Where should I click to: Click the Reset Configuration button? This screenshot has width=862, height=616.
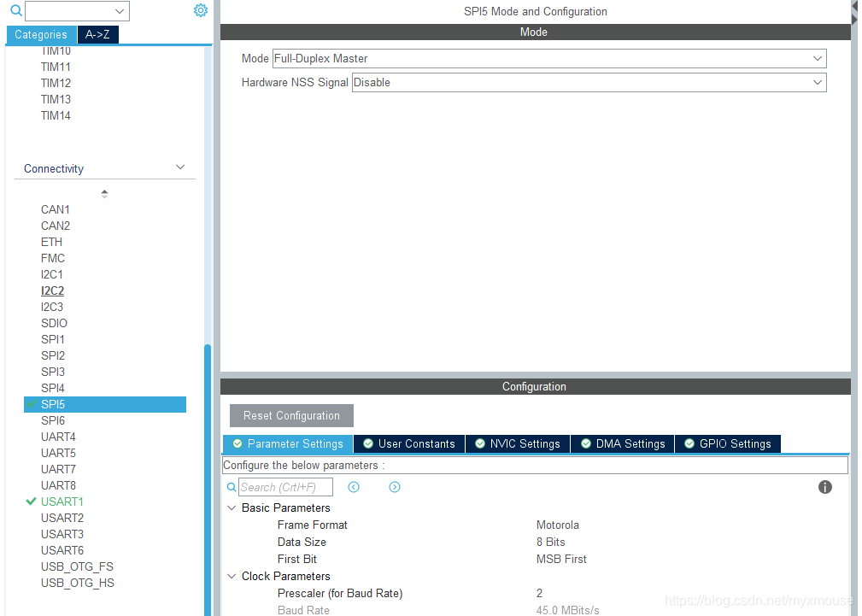[291, 416]
